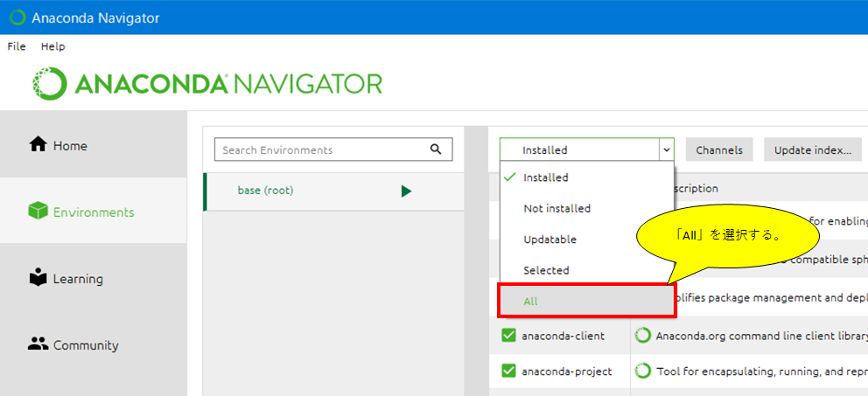Choose the Not installed filter option
The width and height of the screenshot is (868, 396).
point(587,209)
